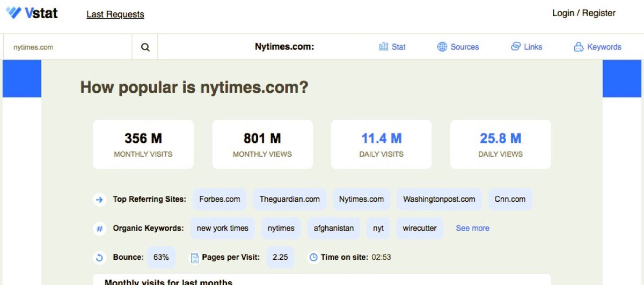Open referring site Forbes.com
This screenshot has width=644, height=285.
[219, 199]
